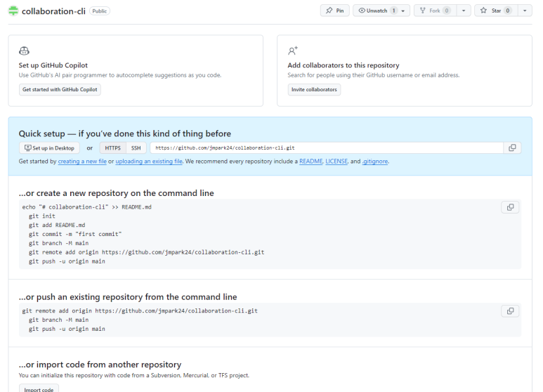This screenshot has width=543, height=392.
Task: Copy the repository URL with the clipboard icon
Action: (x=512, y=148)
